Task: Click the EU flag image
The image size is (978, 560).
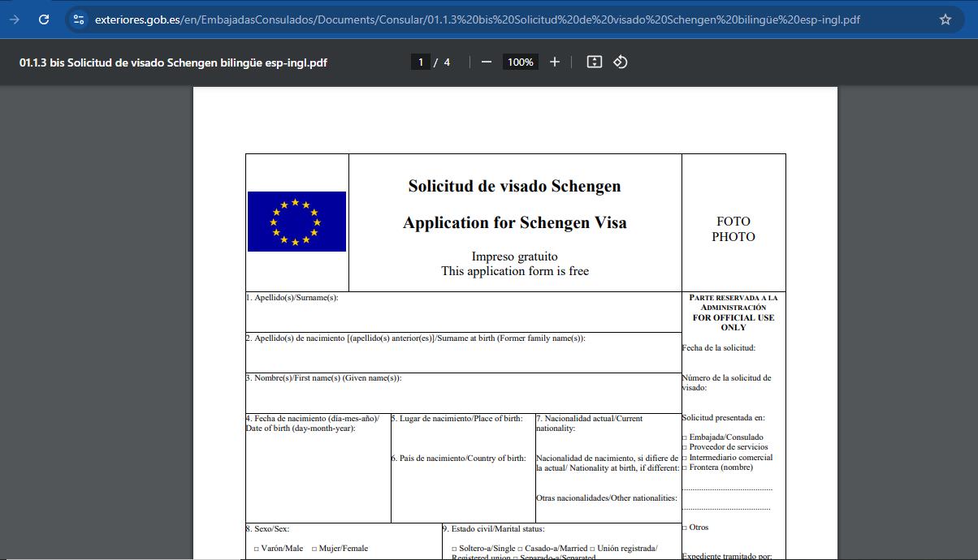Action: pyautogui.click(x=296, y=222)
